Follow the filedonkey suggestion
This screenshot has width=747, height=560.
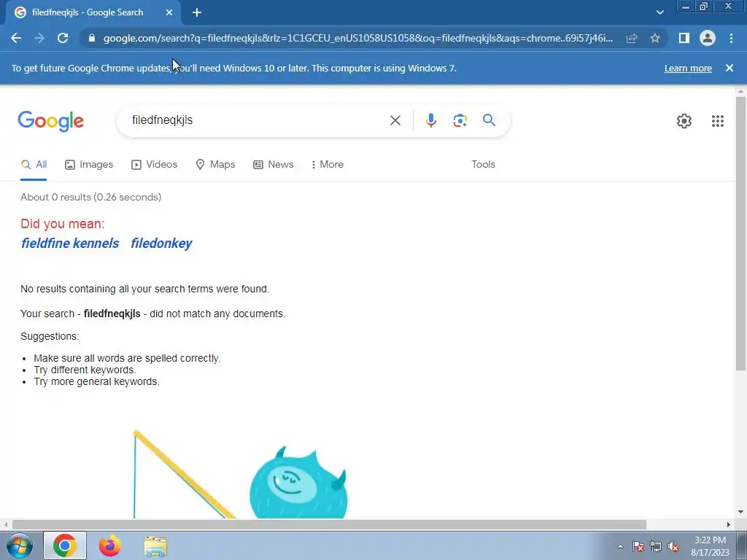(161, 244)
